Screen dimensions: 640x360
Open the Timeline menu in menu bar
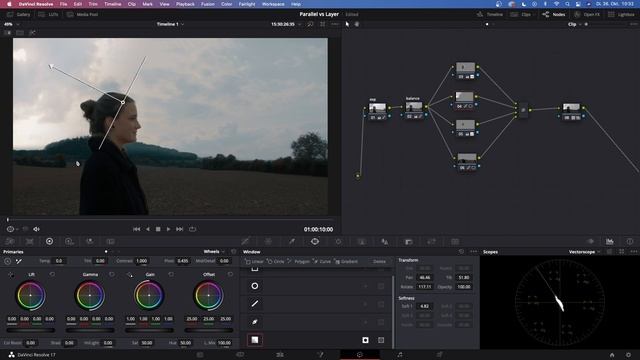tap(113, 4)
